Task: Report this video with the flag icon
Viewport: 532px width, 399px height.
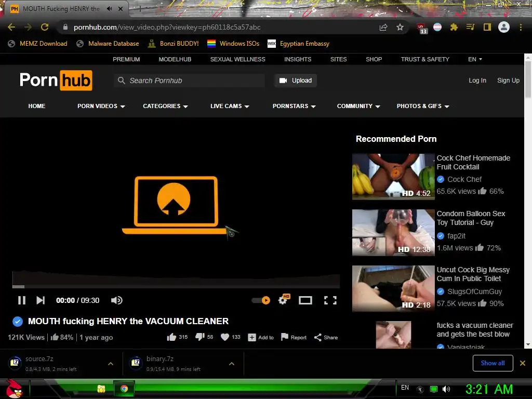Action: (x=294, y=337)
